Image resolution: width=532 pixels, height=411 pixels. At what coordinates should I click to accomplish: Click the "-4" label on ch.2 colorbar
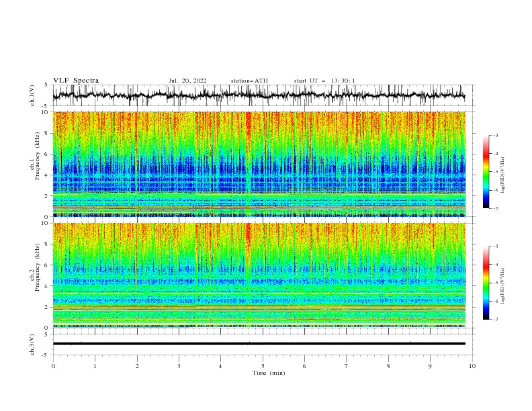496,265
